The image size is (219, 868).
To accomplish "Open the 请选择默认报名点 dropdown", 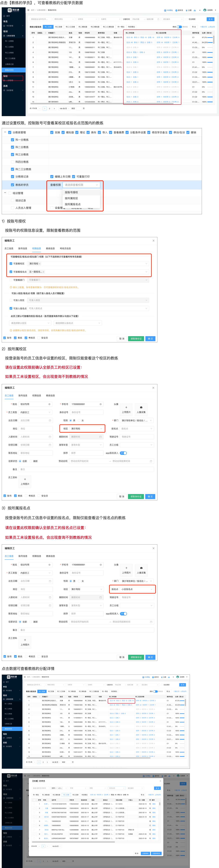I will click(x=78, y=323).
